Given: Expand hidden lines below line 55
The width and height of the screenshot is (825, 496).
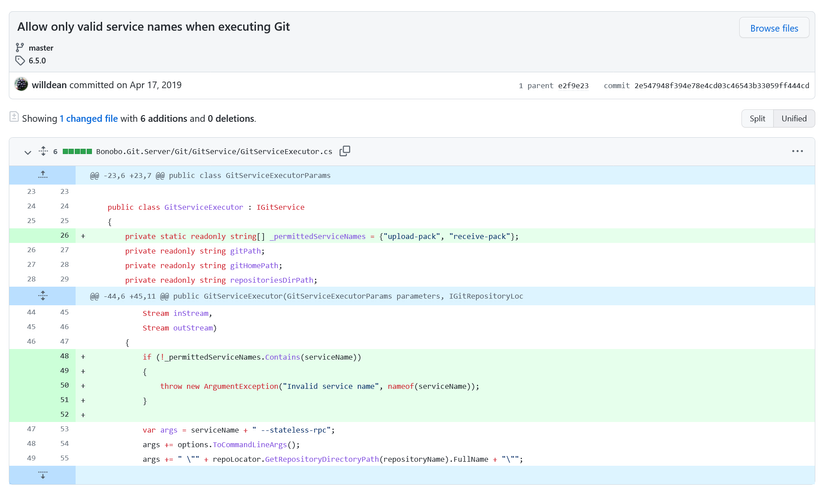Looking at the screenshot, I should [43, 475].
